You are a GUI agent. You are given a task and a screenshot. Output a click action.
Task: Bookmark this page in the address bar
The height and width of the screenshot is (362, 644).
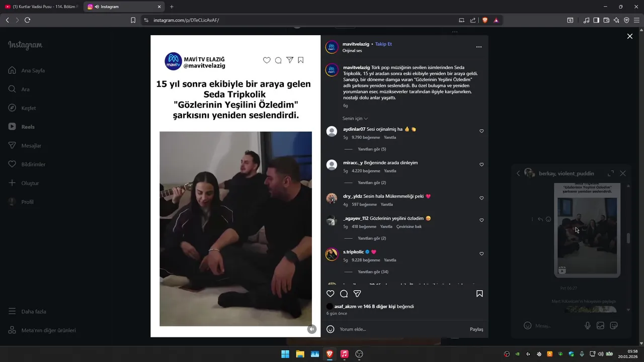(x=133, y=20)
